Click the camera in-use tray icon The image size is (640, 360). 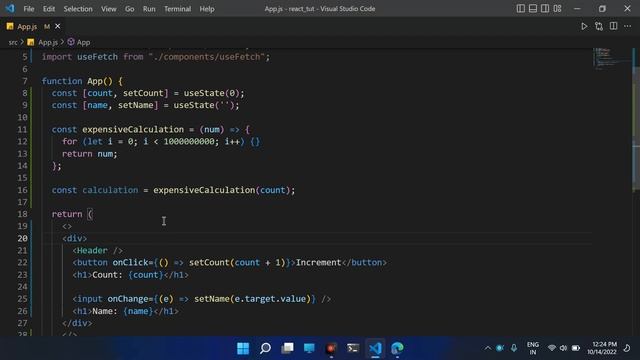pyautogui.click(x=500, y=348)
